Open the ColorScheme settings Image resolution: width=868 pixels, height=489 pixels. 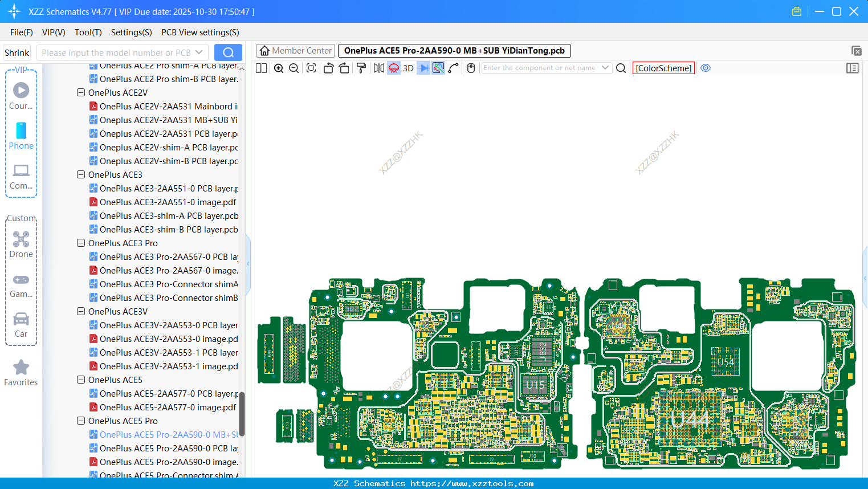pyautogui.click(x=663, y=68)
